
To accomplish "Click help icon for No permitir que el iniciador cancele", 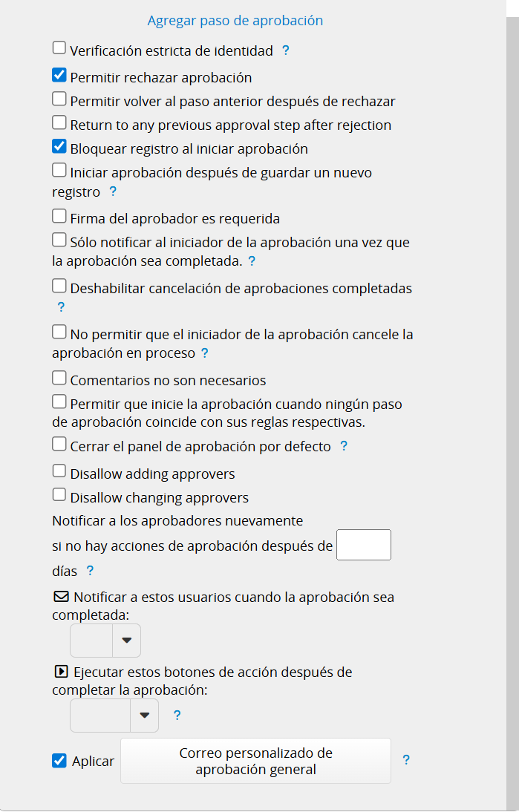I will pyautogui.click(x=205, y=353).
